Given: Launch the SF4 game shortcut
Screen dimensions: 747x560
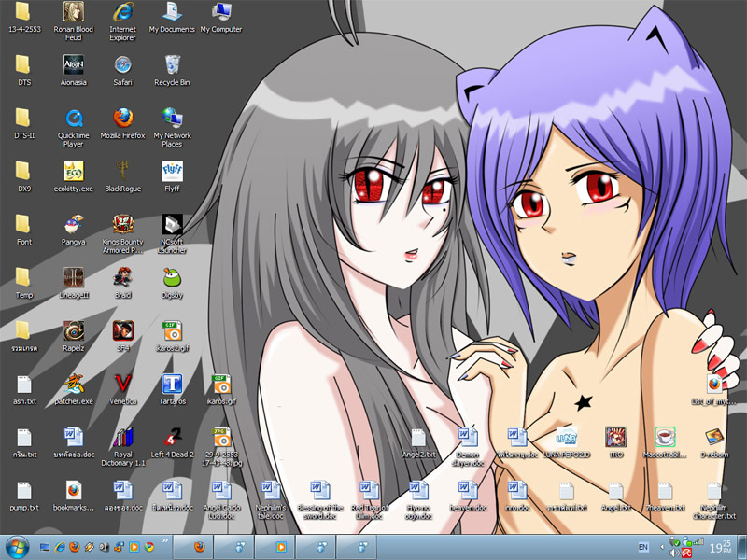Looking at the screenshot, I should coord(122,336).
